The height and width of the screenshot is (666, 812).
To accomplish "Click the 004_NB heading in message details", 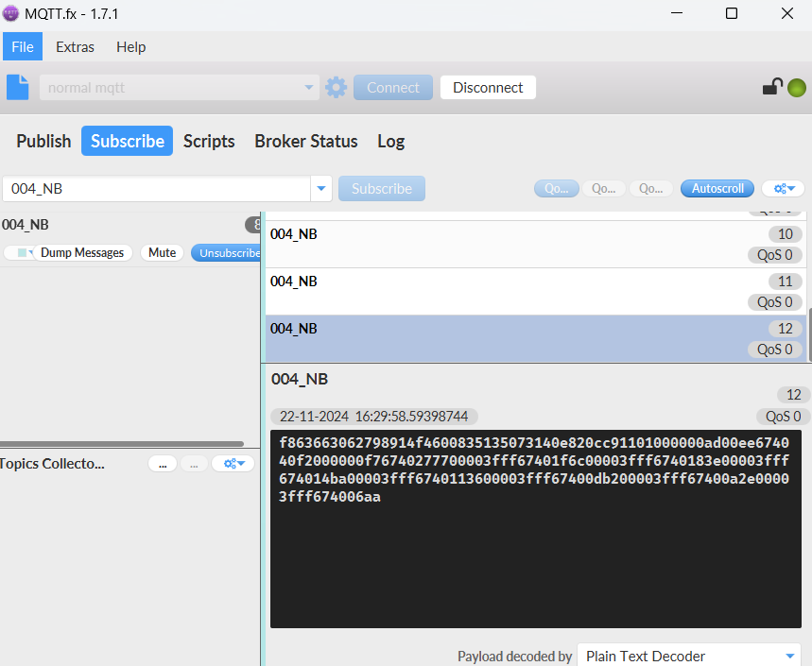I will click(x=300, y=380).
